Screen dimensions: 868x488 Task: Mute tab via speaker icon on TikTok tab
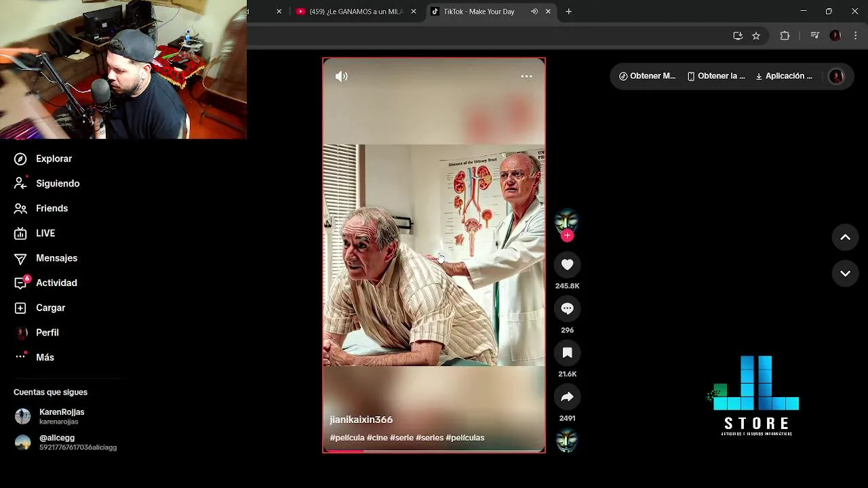[x=534, y=12]
